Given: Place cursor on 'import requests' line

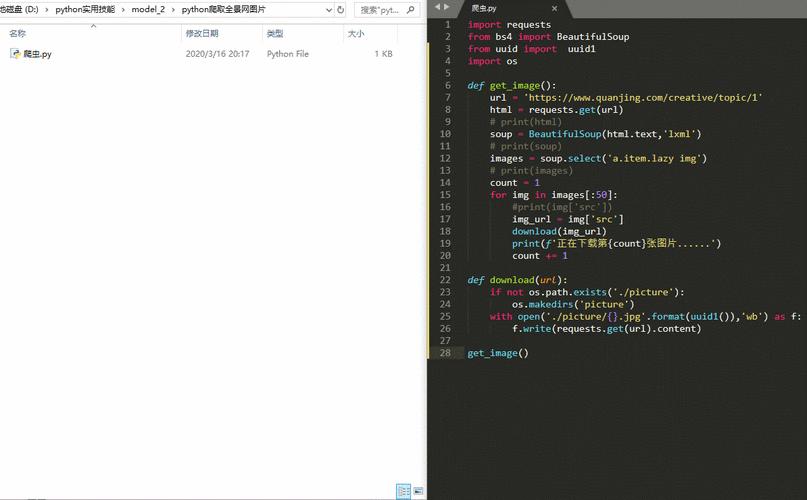Looking at the screenshot, I should pyautogui.click(x=509, y=25).
